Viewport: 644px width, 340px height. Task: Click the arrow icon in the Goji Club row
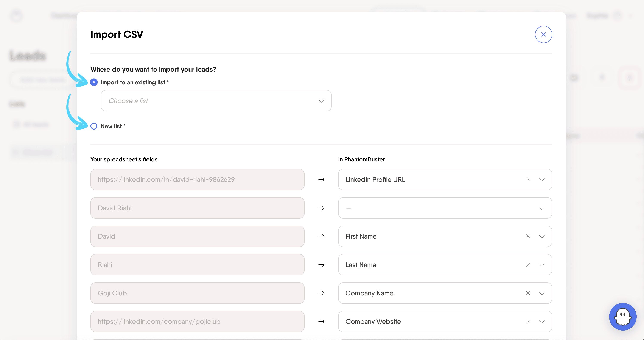coord(321,293)
